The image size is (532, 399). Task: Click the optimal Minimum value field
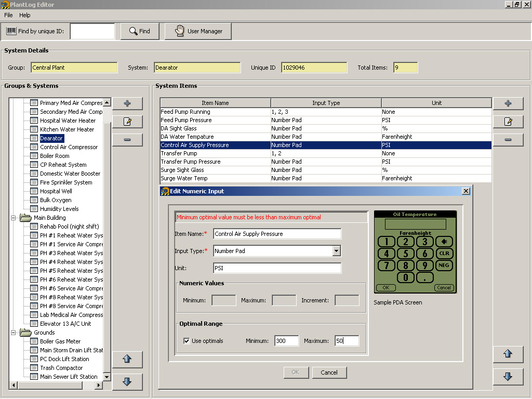[286, 341]
